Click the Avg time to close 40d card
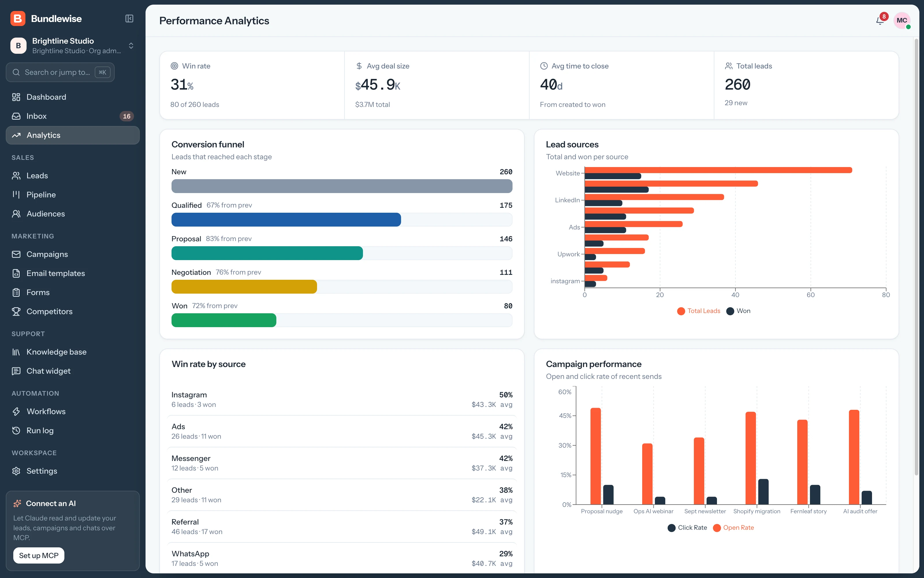The image size is (924, 578). point(621,85)
